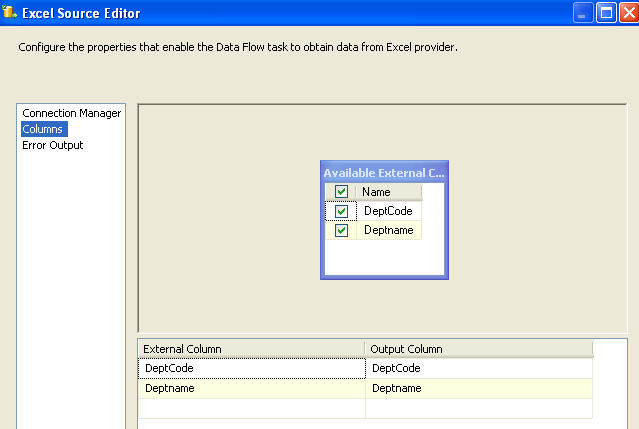Click the Name header in available columns
The width and height of the screenshot is (639, 429).
pyautogui.click(x=389, y=191)
